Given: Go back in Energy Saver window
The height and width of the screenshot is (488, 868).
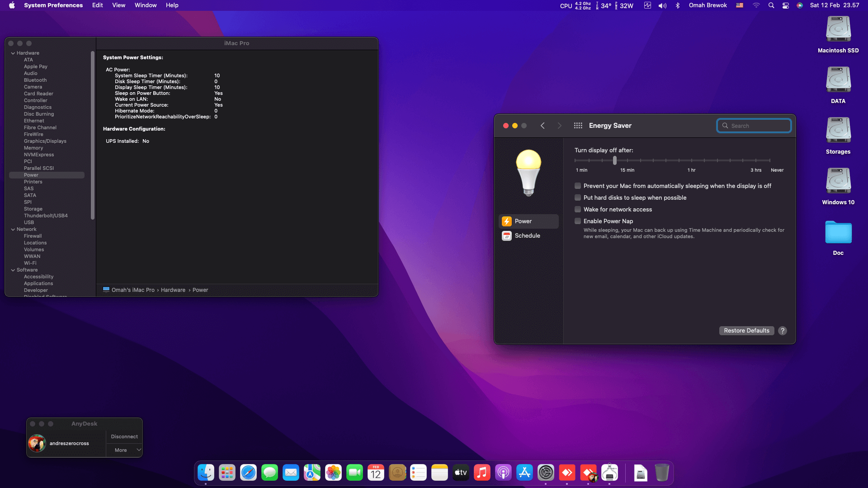Looking at the screenshot, I should pyautogui.click(x=542, y=126).
